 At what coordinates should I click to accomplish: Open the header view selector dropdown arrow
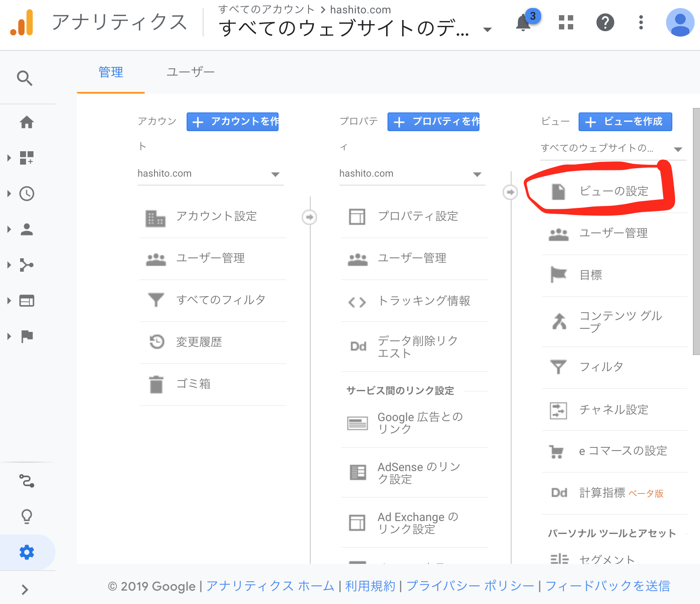(487, 29)
